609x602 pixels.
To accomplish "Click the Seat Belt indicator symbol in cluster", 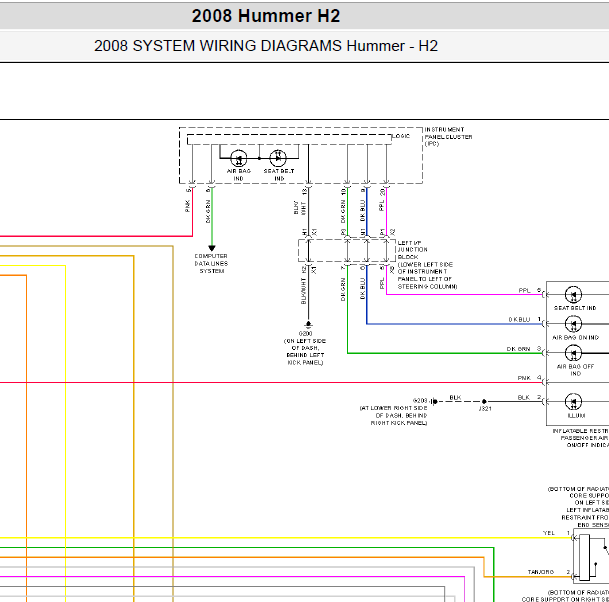I will [x=279, y=159].
